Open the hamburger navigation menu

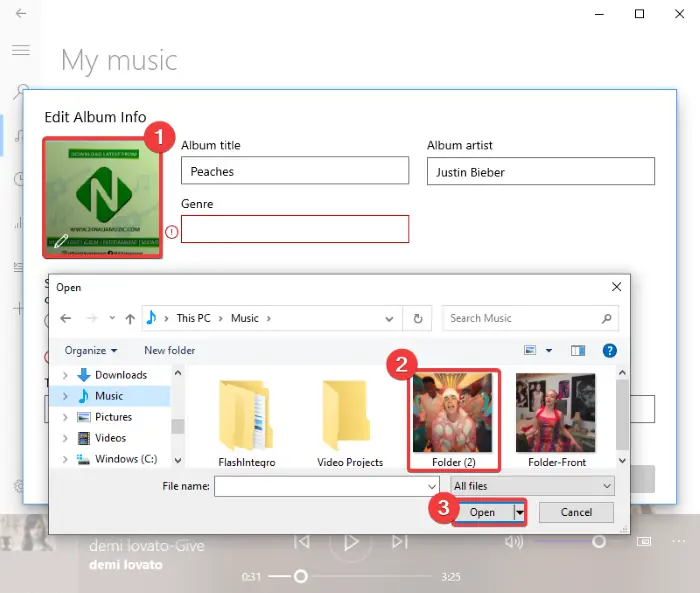[x=21, y=50]
